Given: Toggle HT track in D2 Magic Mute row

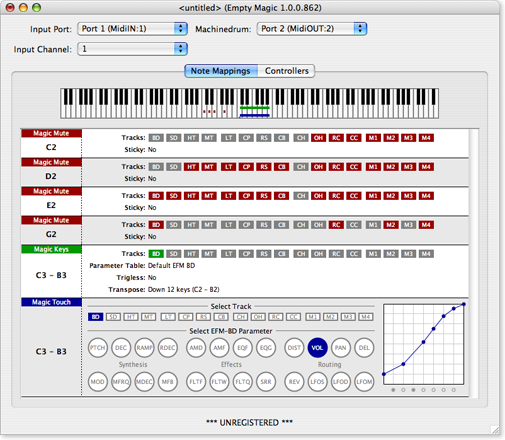Looking at the screenshot, I should coord(191,167).
